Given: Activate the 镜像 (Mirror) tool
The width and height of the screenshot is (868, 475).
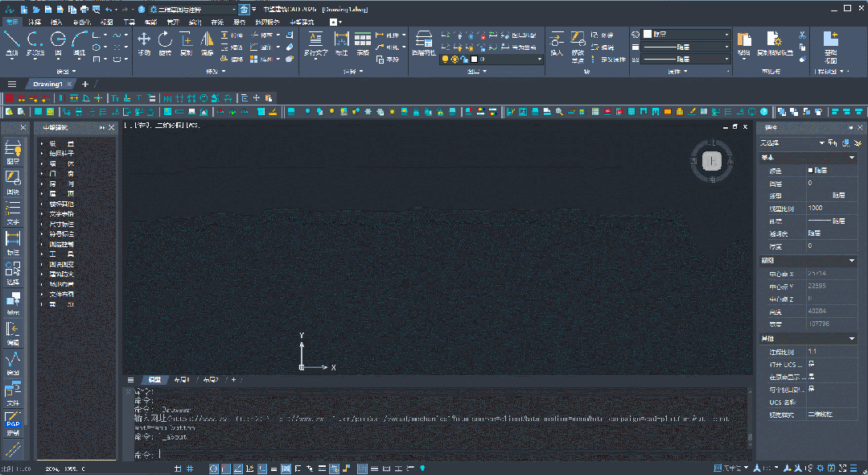Looking at the screenshot, I should pos(207,43).
